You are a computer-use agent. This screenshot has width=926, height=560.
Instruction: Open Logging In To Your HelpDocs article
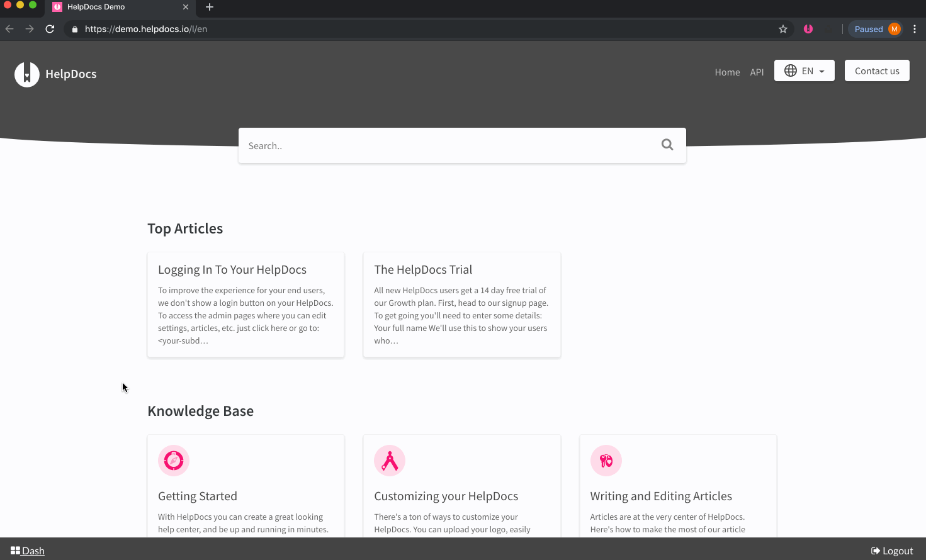(232, 269)
